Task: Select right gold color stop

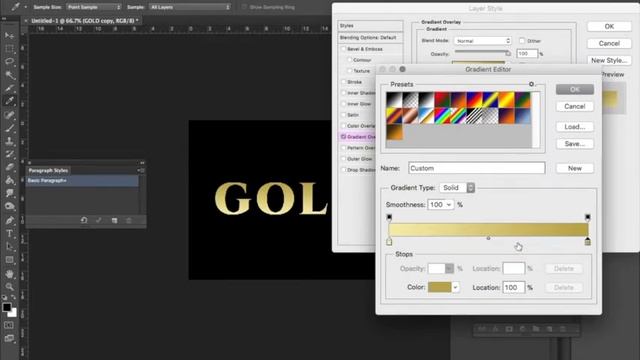Action: coord(587,242)
